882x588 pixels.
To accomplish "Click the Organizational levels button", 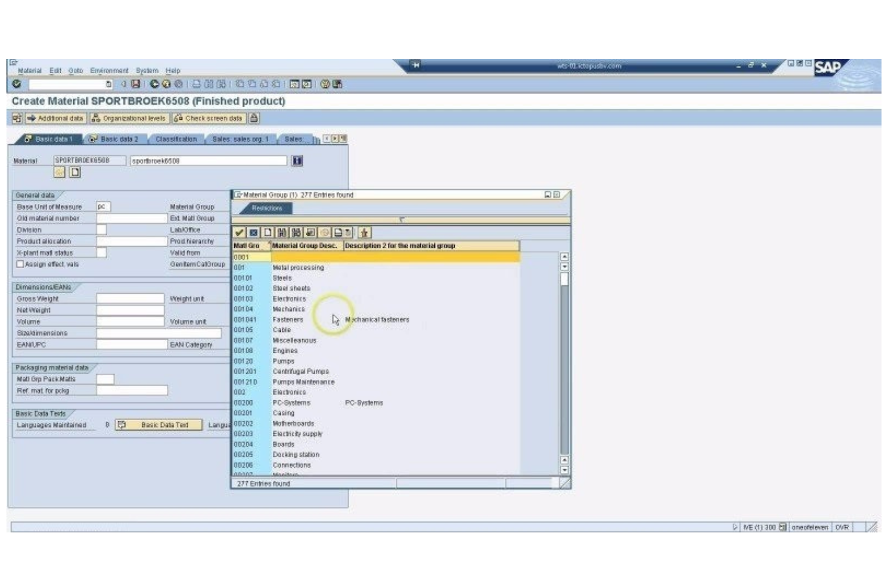I will pyautogui.click(x=129, y=118).
